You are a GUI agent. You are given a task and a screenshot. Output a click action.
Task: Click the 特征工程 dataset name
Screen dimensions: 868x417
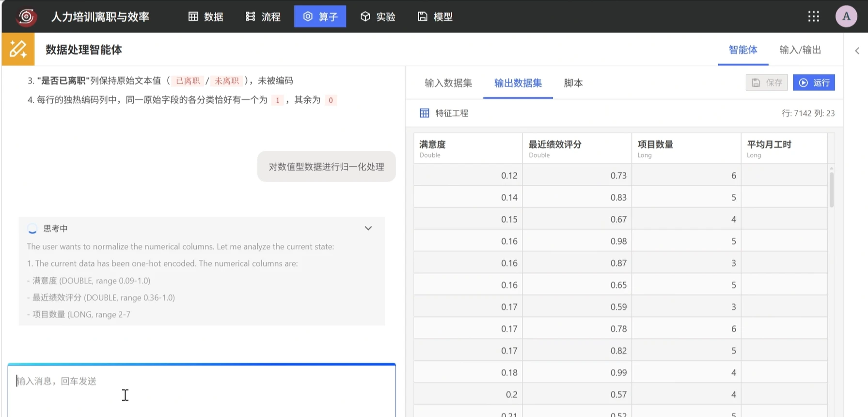tap(452, 113)
